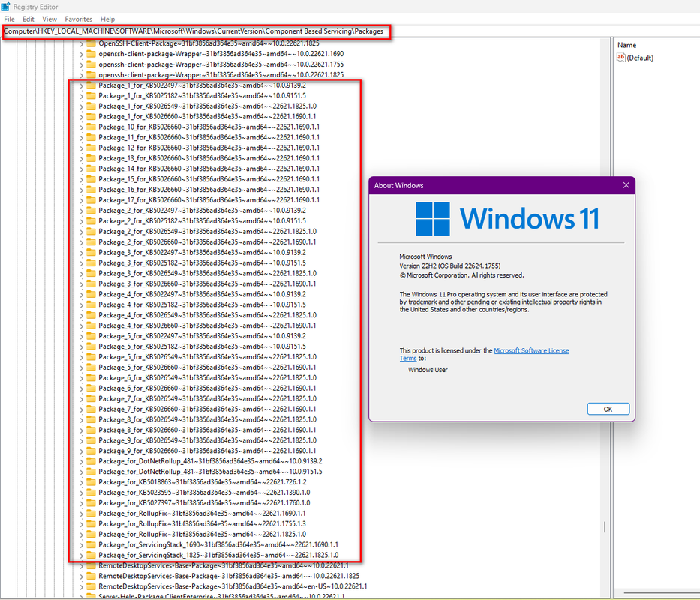Image resolution: width=700 pixels, height=600 pixels.
Task: Select Package_9_for_KB5026660 key name
Action: (x=207, y=451)
